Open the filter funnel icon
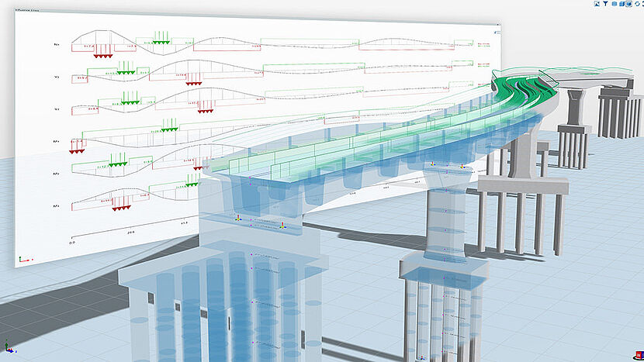The height and width of the screenshot is (362, 644). 604,4
